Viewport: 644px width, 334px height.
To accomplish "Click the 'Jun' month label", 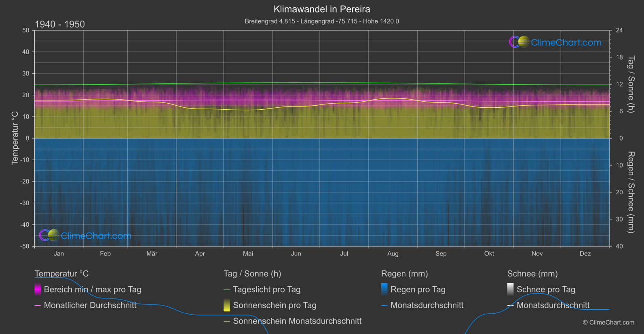I will [x=296, y=253].
